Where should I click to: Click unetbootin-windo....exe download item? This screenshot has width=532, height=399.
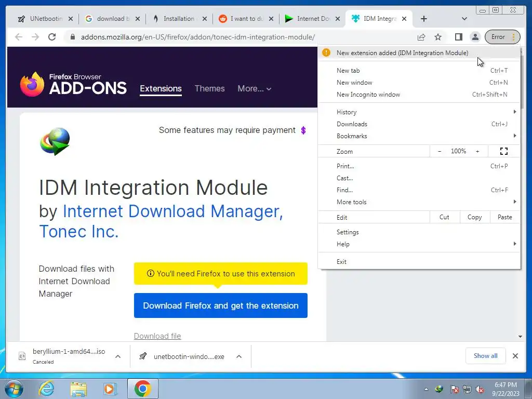click(182, 356)
